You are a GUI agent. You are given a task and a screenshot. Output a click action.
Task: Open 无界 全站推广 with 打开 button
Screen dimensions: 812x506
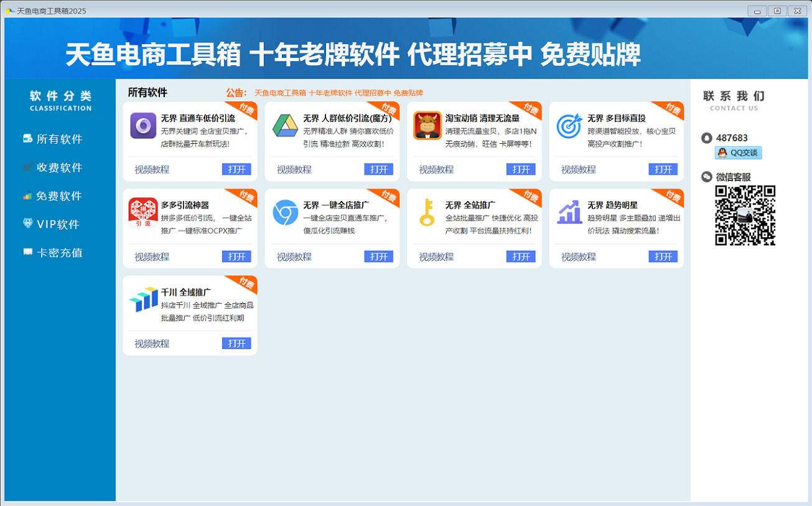521,256
